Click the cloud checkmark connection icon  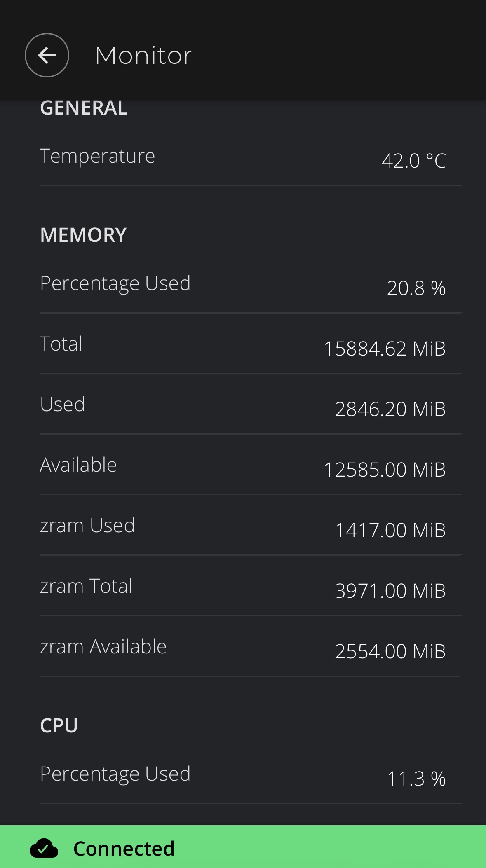click(44, 848)
